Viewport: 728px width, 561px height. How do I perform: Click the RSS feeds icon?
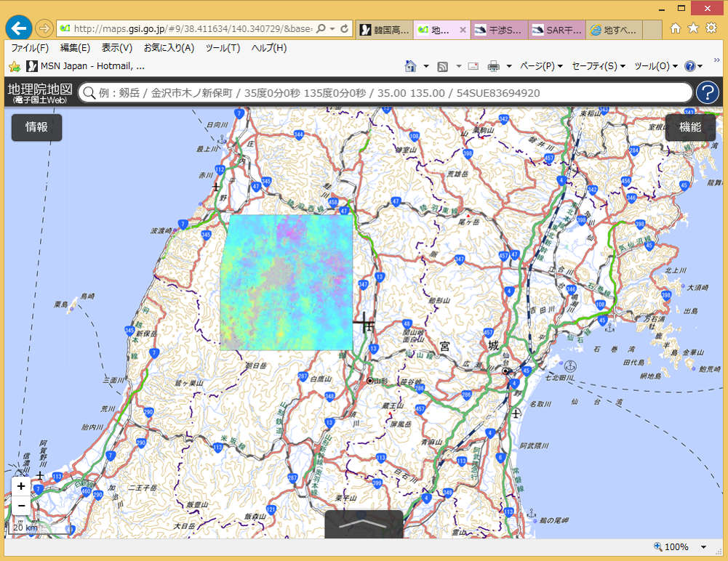click(x=442, y=66)
